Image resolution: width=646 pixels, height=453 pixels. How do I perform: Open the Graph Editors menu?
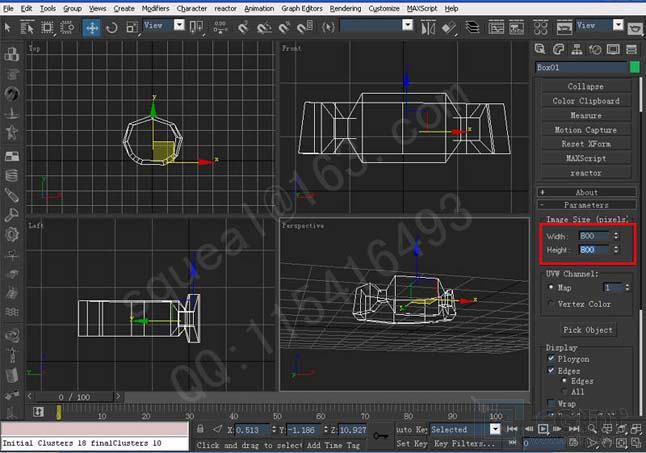pyautogui.click(x=302, y=8)
